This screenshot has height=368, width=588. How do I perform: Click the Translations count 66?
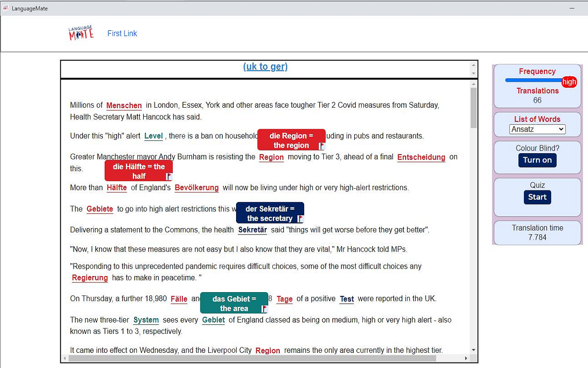click(x=537, y=100)
